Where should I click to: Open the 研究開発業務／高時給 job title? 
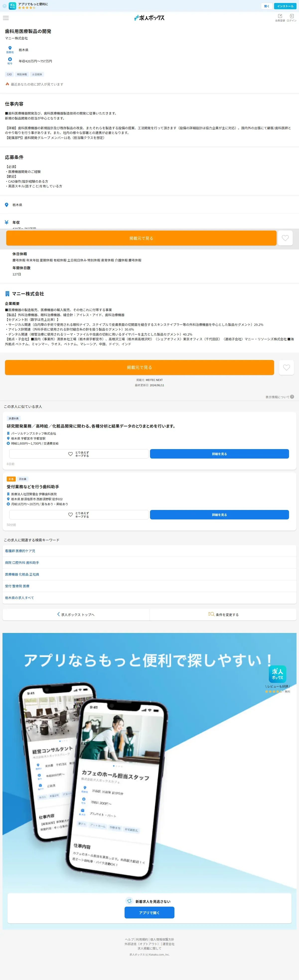(x=91, y=426)
